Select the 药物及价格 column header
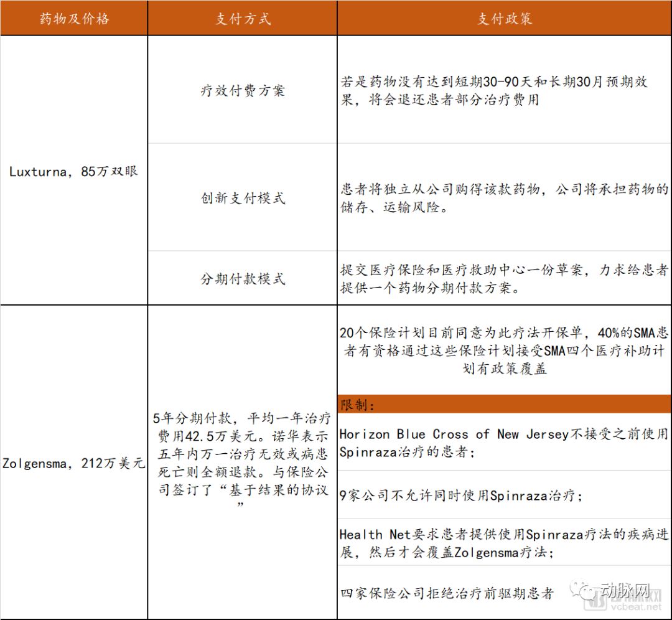The width and height of the screenshot is (672, 620). point(74,19)
